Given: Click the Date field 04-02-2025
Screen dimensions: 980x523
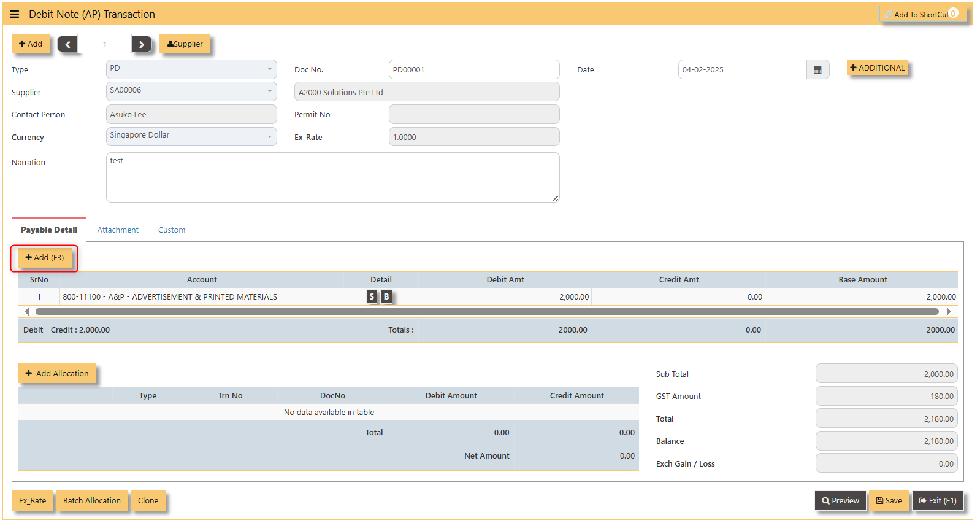Looking at the screenshot, I should coord(742,69).
